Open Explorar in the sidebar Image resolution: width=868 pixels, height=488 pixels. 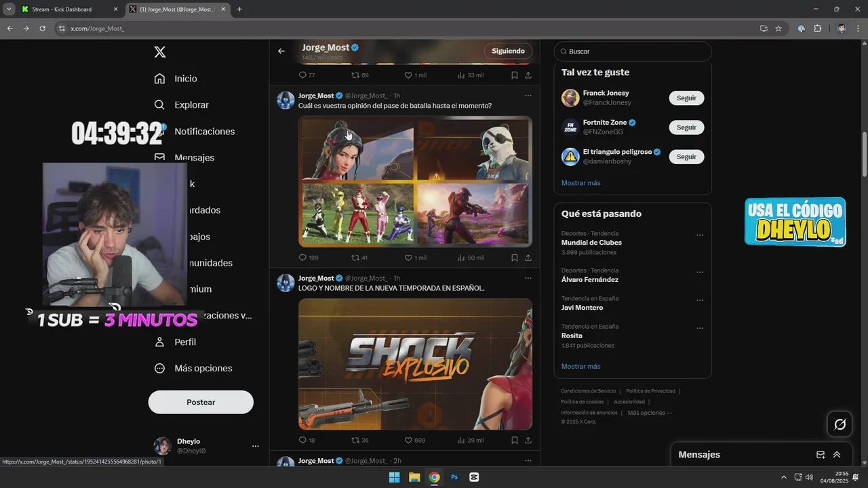[181, 105]
